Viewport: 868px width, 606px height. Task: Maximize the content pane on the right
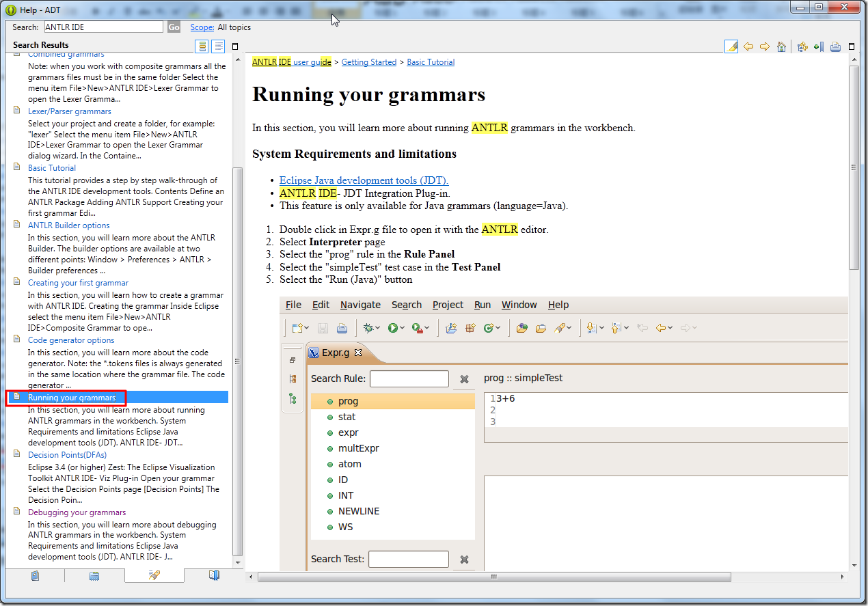pyautogui.click(x=852, y=46)
